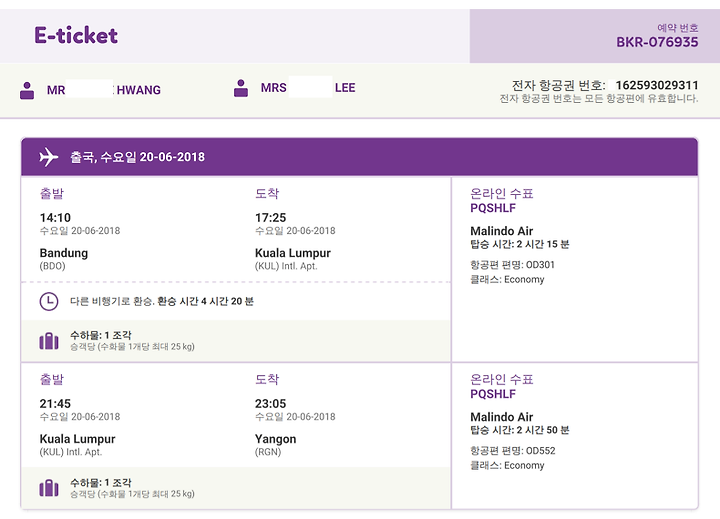Screen dimensions: 720x519
Task: Click luggage icon under Yangon flight
Action: (49, 489)
